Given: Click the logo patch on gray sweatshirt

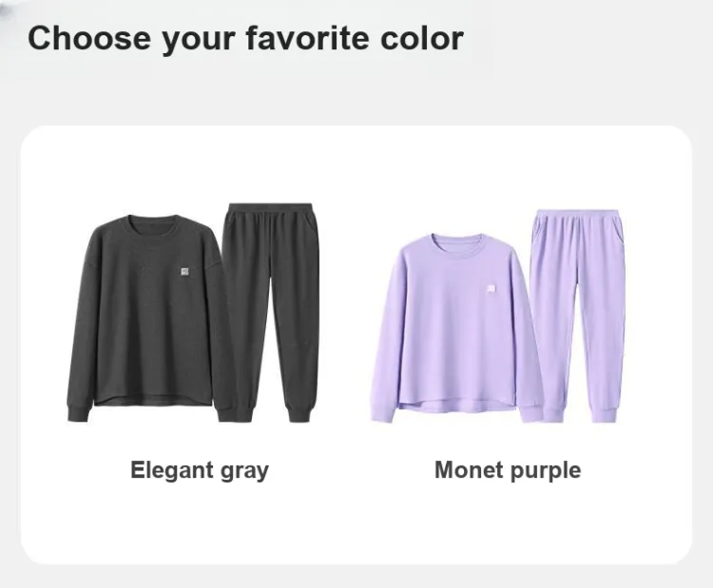Looking at the screenshot, I should pos(184,272).
